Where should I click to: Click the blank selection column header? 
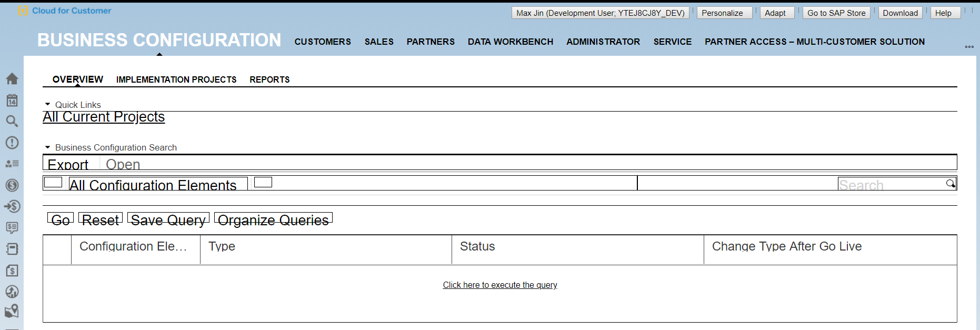tap(57, 249)
